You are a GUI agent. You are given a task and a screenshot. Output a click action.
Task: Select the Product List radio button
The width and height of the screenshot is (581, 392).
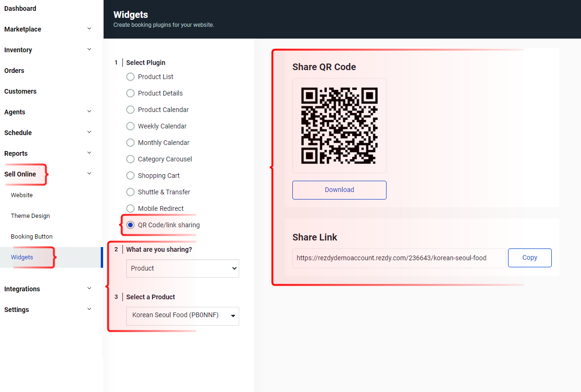(130, 77)
